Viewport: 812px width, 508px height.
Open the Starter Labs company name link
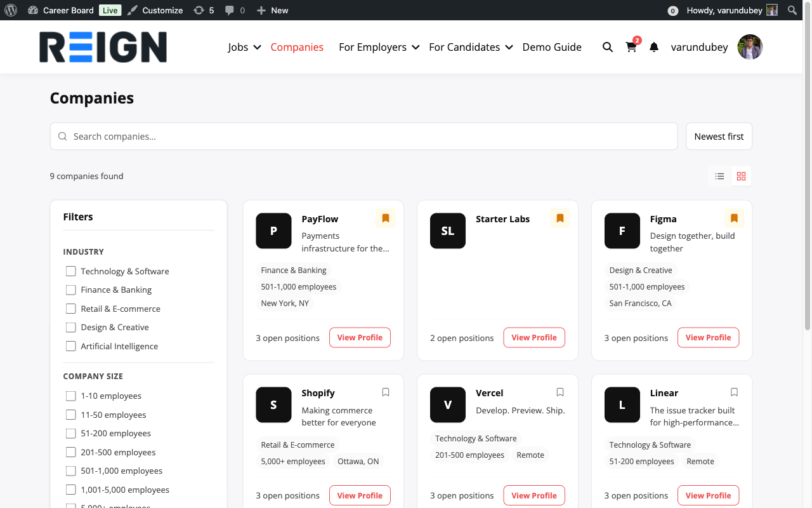(x=502, y=219)
